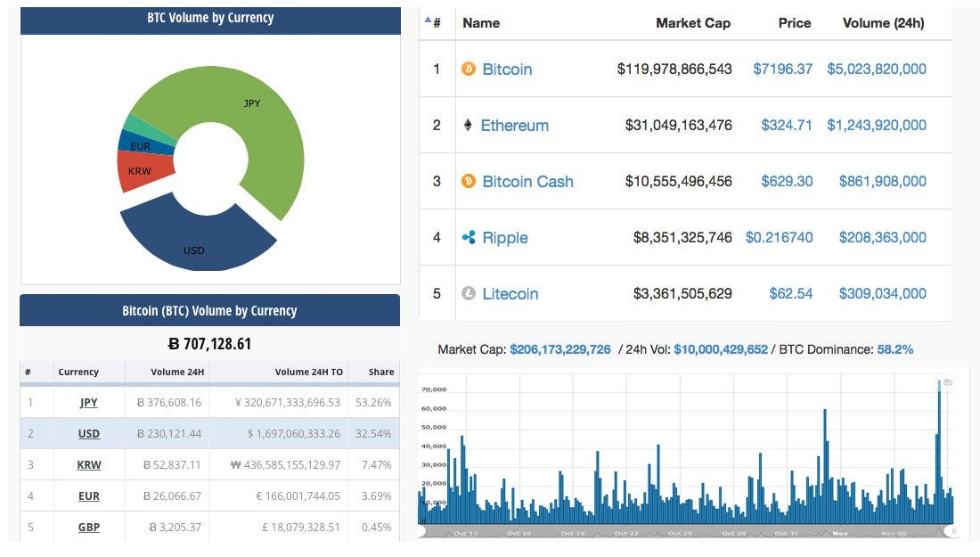Open the Bitcoin link
Image resolution: width=980 pixels, height=557 pixels.
click(507, 69)
